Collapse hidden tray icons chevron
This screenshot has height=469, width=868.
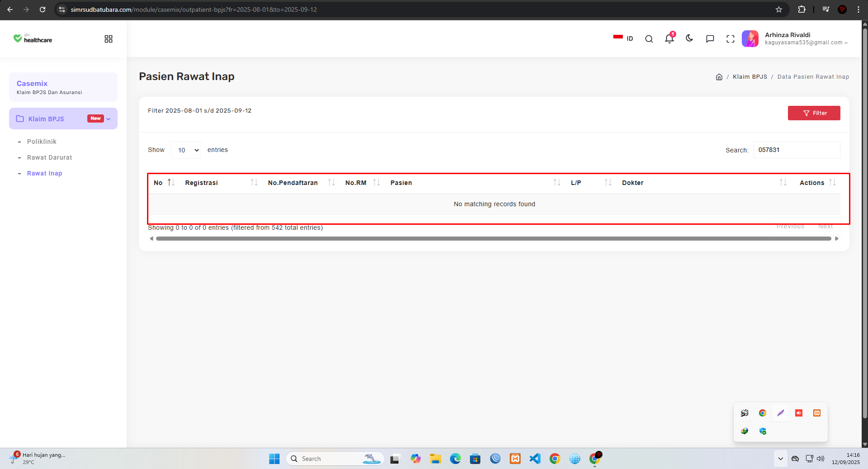click(x=781, y=459)
